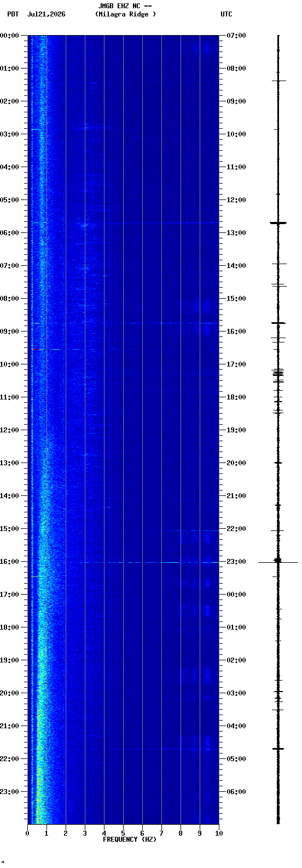Image resolution: width=302 pixels, height=868 pixels.
Task: Click the 'UTC' timezone label
Action: pos(226,14)
